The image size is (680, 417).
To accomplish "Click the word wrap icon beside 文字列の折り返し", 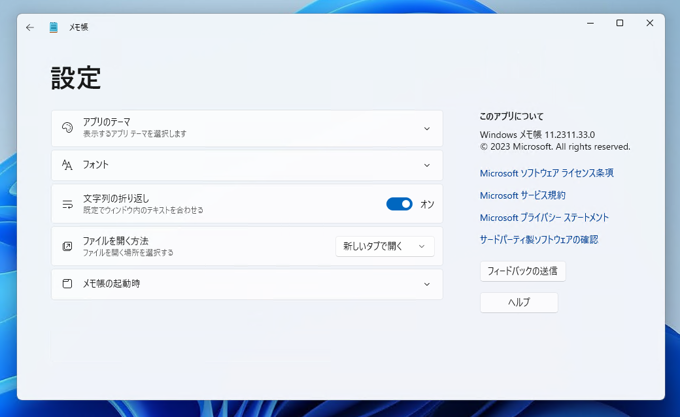I will click(x=67, y=204).
